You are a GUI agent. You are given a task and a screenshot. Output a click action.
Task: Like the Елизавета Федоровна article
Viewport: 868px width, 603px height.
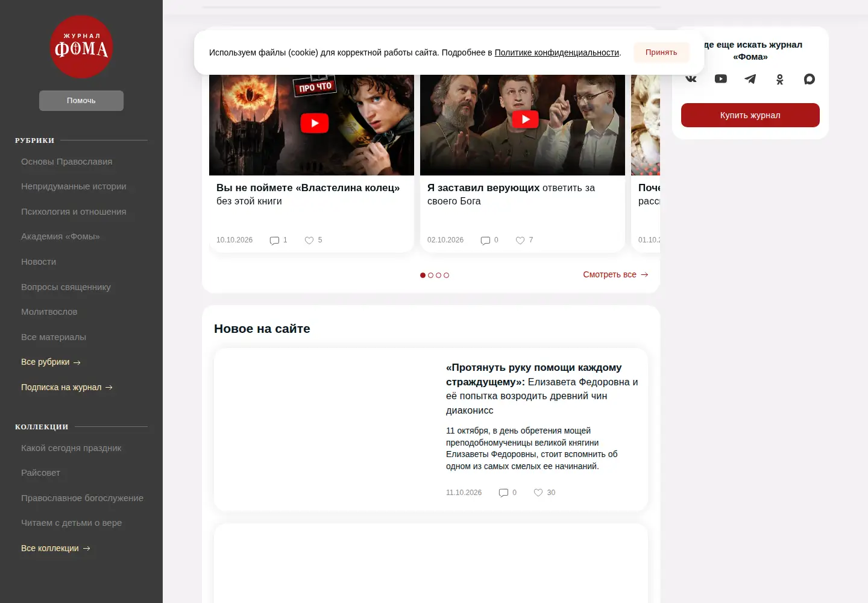(538, 493)
